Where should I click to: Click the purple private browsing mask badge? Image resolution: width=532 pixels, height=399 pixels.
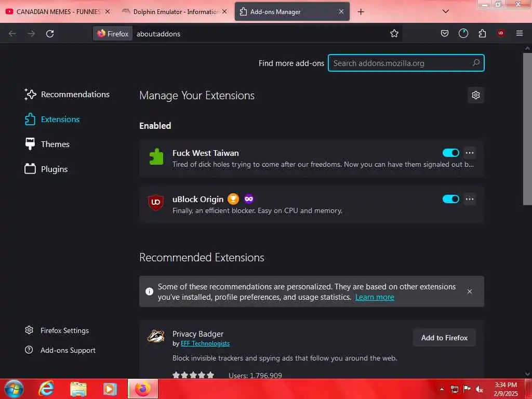point(249,199)
